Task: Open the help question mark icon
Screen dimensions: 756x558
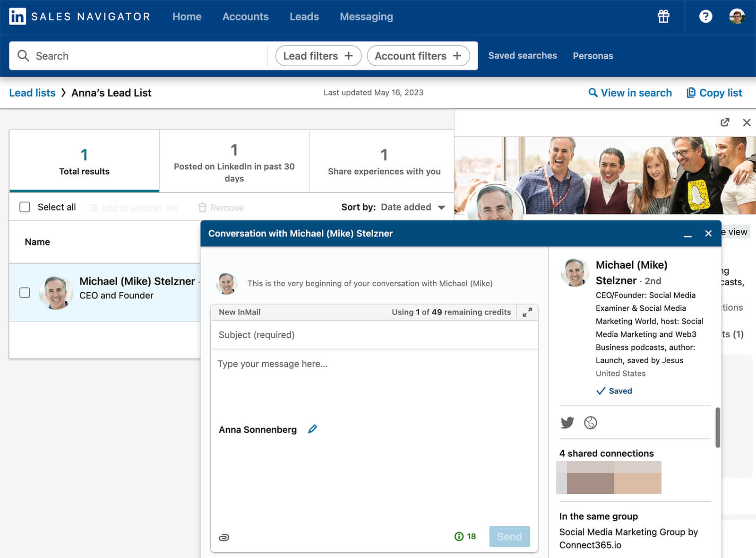Action: (x=705, y=17)
